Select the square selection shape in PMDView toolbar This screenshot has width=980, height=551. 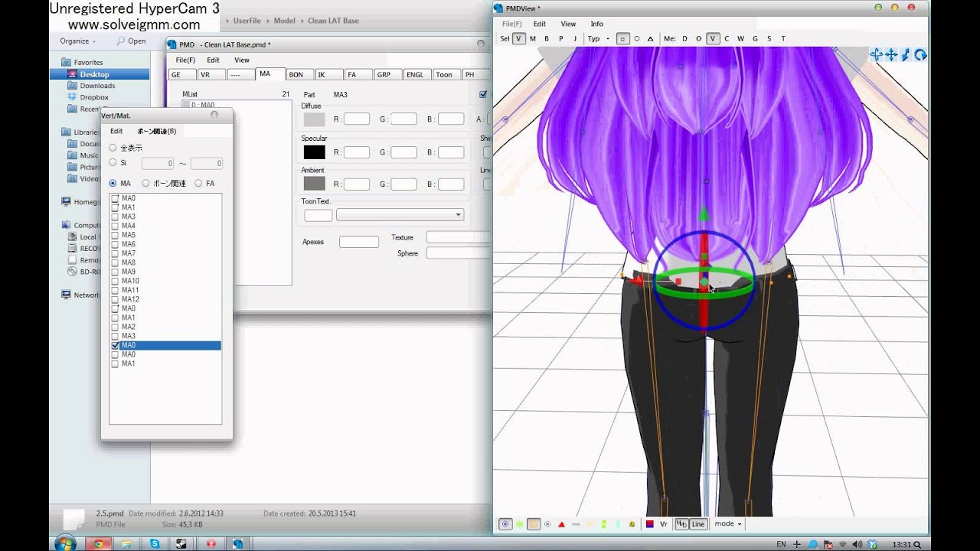pos(623,38)
